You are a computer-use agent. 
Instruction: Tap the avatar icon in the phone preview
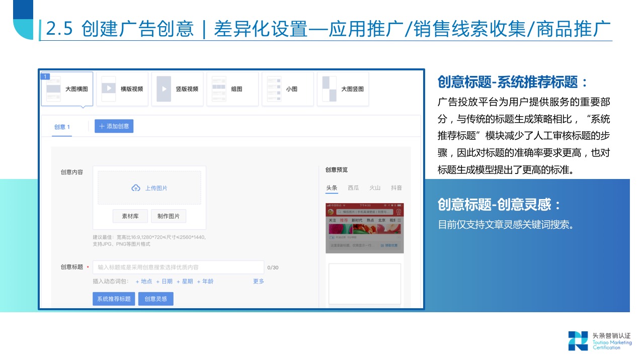[331, 212]
